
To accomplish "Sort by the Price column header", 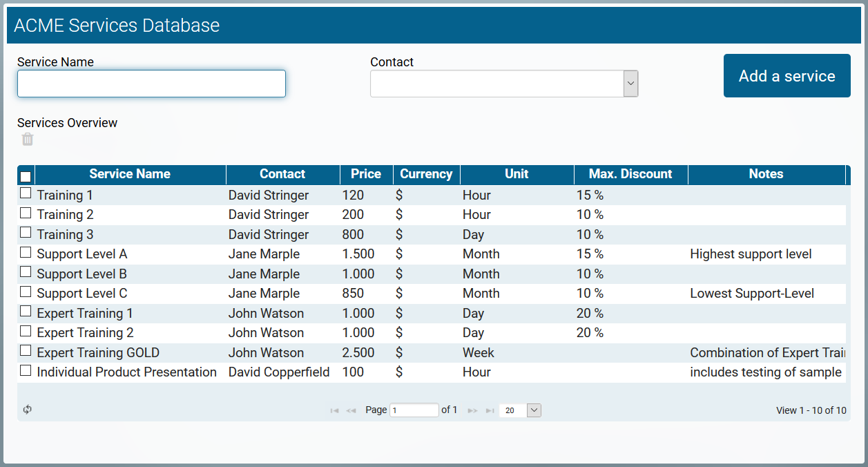I will pos(365,174).
